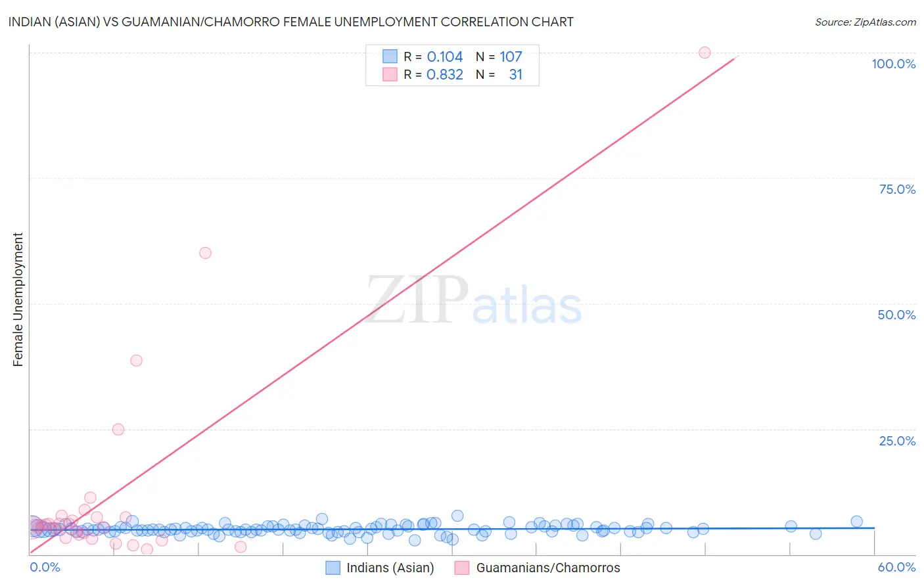Click the pink data point at 25%

point(118,430)
